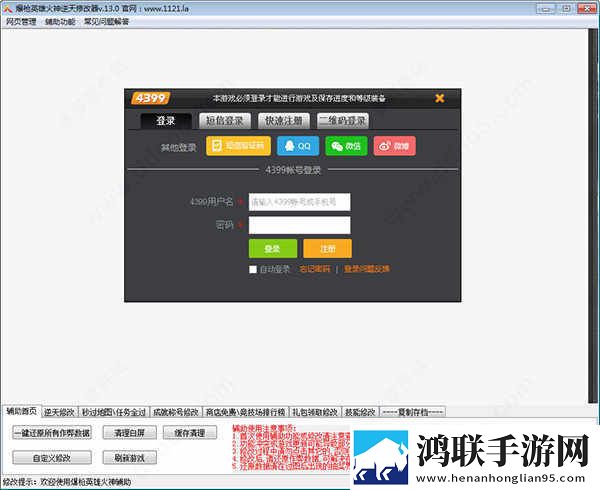Switch to 礼包领取修改 tab
The image size is (600, 490).
pyautogui.click(x=315, y=412)
